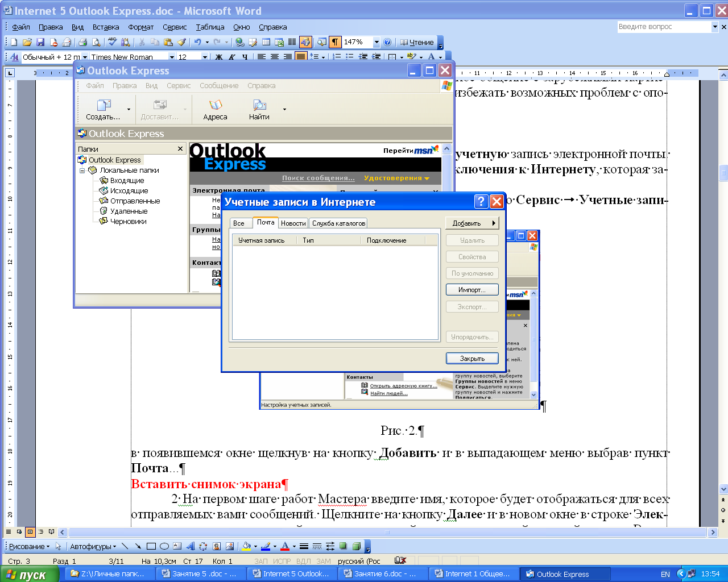The height and width of the screenshot is (582, 728).
Task: Open the Times New Roman font dropdown
Action: click(171, 57)
